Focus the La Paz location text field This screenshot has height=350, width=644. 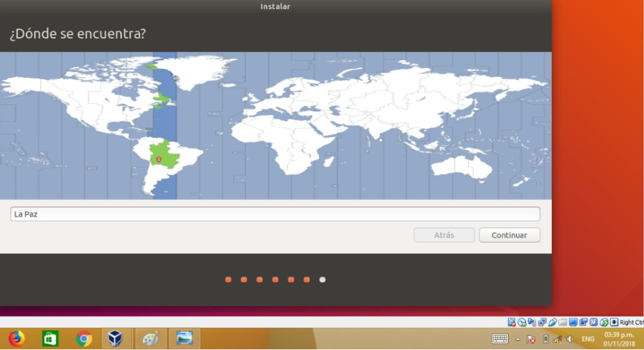275,214
